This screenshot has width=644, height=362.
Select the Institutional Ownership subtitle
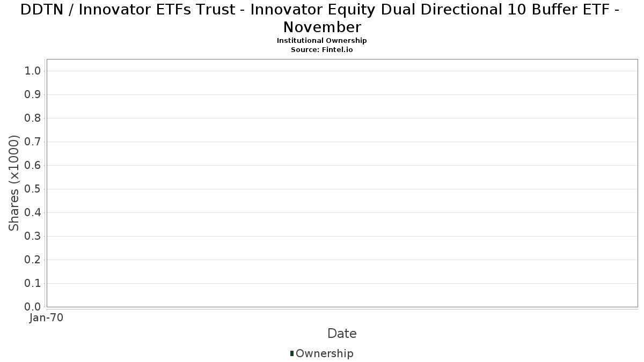pyautogui.click(x=321, y=41)
